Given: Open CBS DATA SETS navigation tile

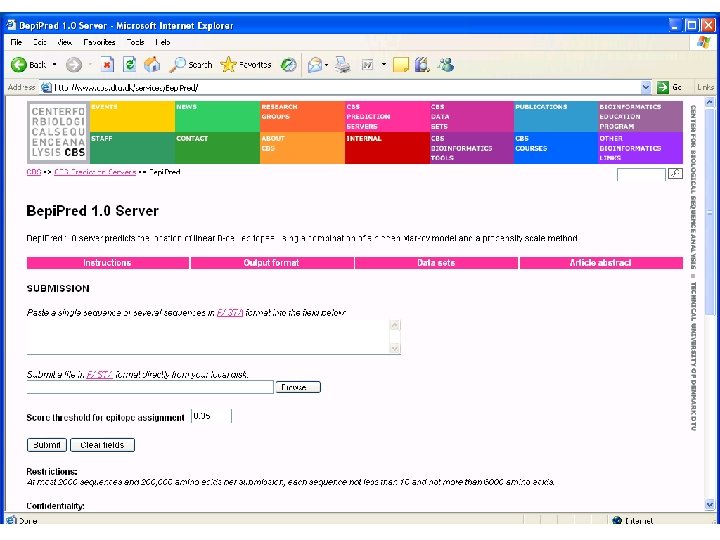Looking at the screenshot, I should pos(472,117).
